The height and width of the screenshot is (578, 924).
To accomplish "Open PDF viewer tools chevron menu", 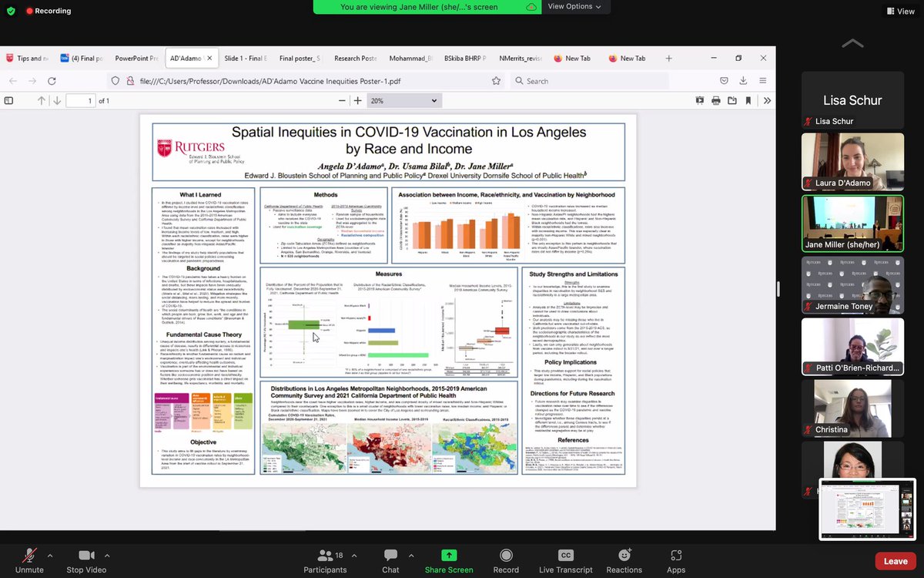I will click(766, 100).
